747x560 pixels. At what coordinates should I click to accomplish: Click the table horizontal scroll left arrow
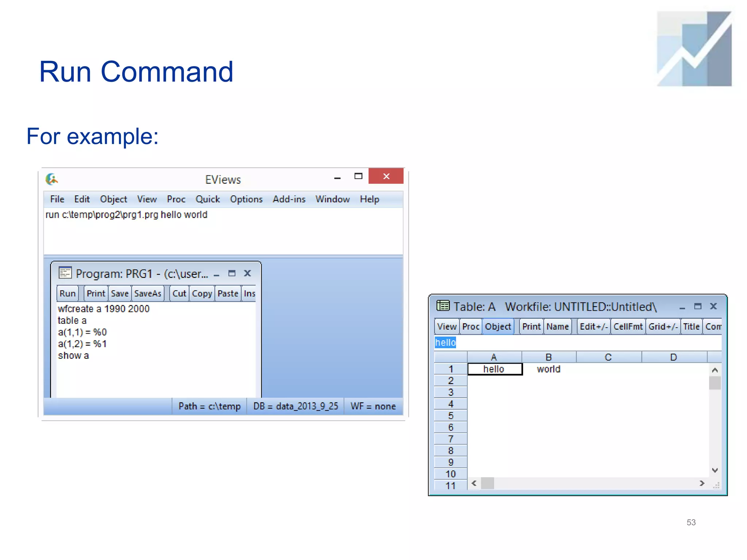pos(474,483)
